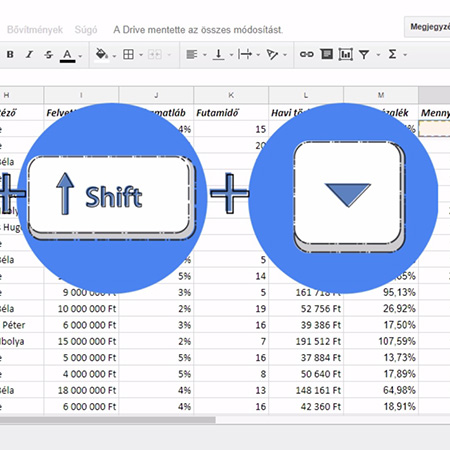The height and width of the screenshot is (450, 450).
Task: Open the Bővítmények menu
Action: (x=35, y=30)
